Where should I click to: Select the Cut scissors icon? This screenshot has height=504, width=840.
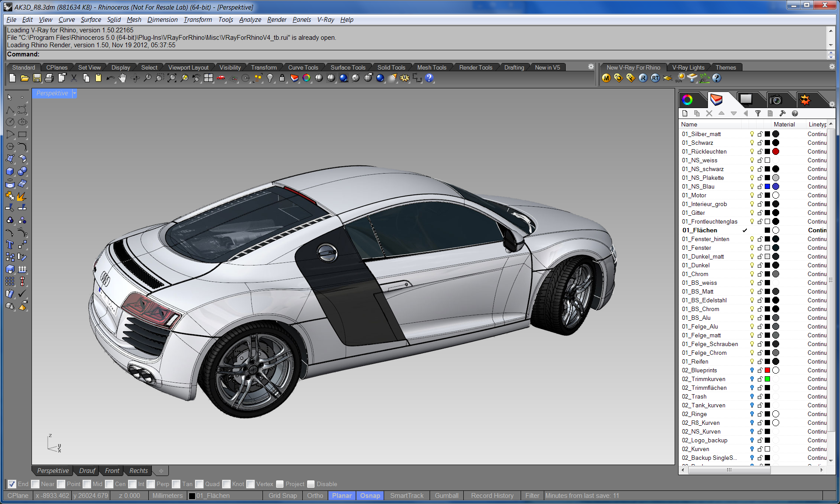(x=74, y=78)
